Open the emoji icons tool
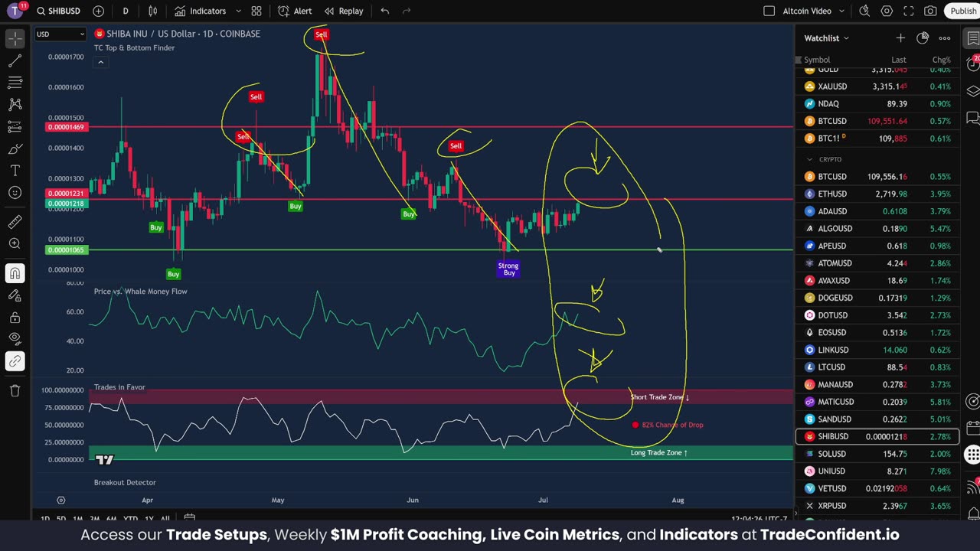Image resolution: width=980 pixels, height=551 pixels. pos(15,192)
